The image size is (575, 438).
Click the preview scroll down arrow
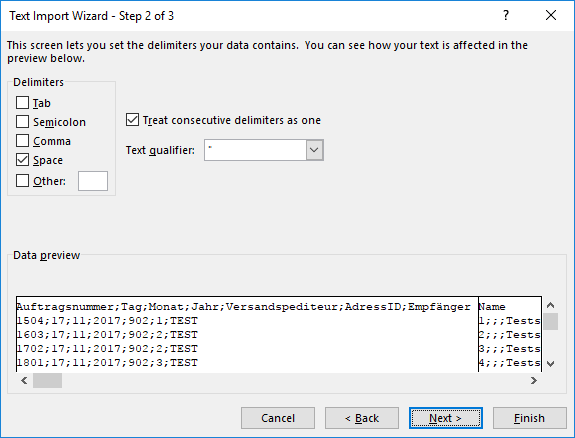coord(550,364)
